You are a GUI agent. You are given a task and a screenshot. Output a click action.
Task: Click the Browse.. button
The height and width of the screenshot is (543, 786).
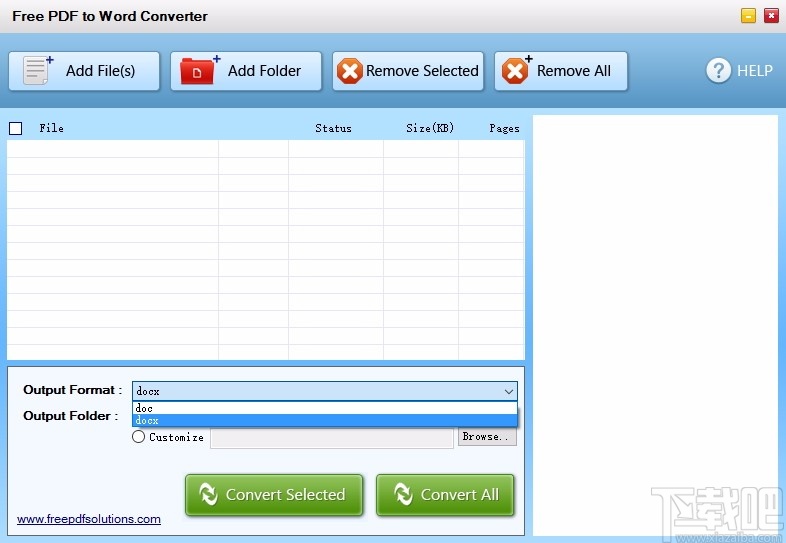point(487,437)
